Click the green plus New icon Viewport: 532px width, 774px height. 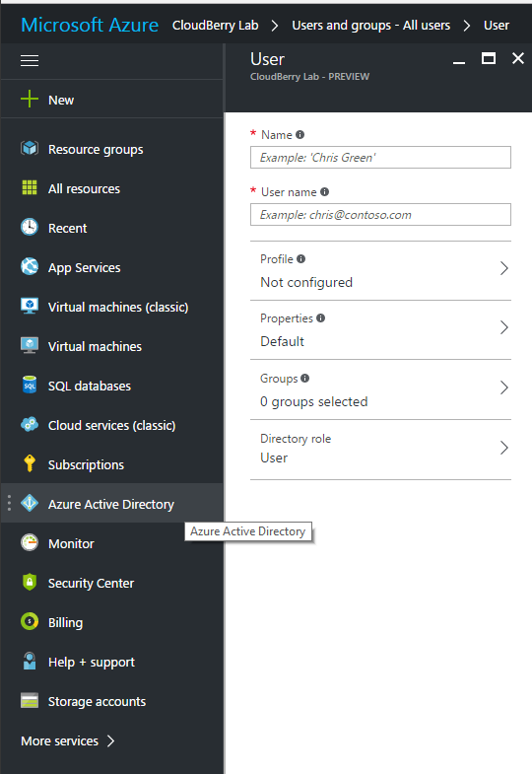click(30, 99)
